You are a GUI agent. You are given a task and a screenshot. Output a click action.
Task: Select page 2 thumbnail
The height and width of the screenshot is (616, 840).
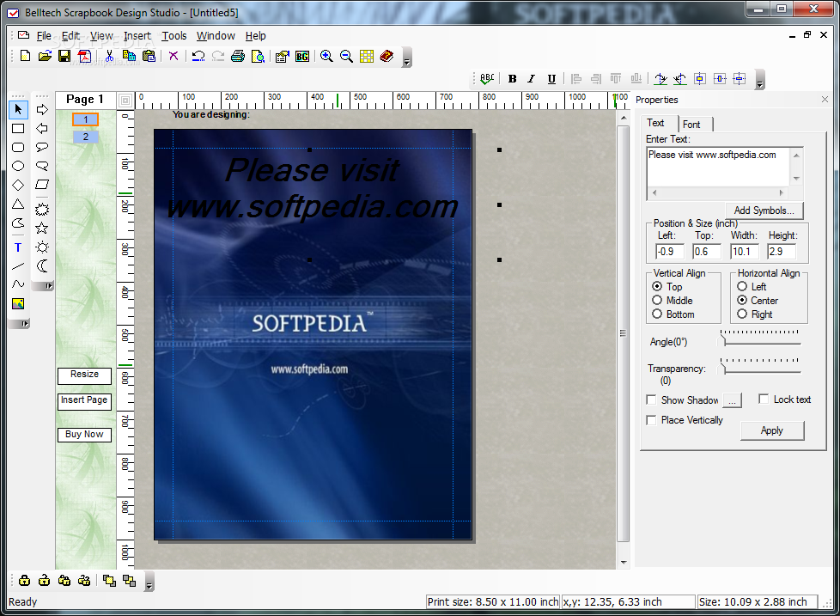click(x=86, y=137)
